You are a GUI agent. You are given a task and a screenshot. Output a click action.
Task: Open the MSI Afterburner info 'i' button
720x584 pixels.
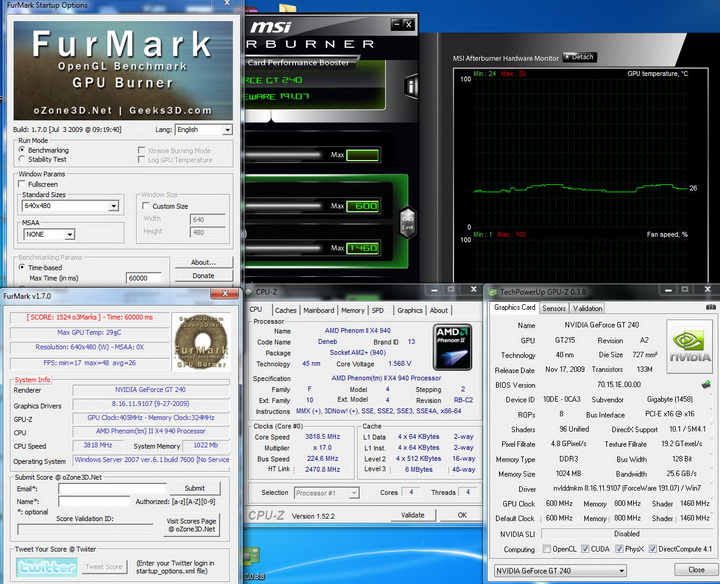click(x=411, y=86)
